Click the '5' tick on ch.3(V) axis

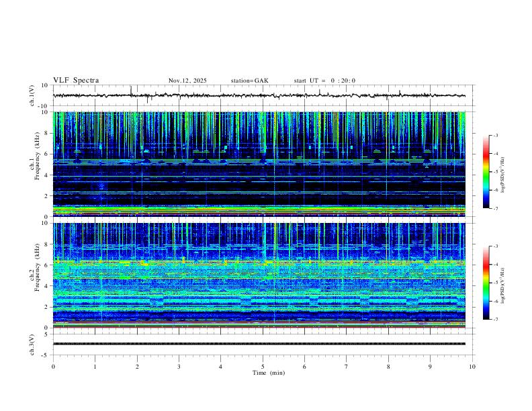pos(47,334)
